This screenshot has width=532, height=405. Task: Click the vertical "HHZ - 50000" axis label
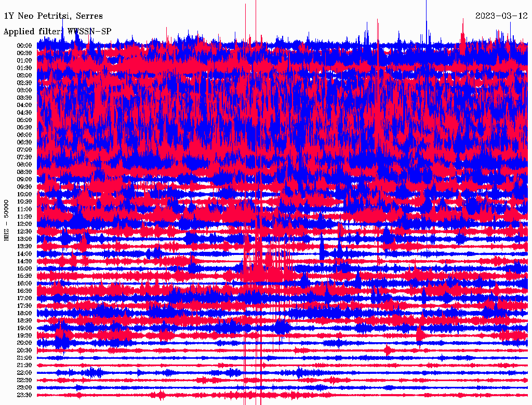coord(7,220)
